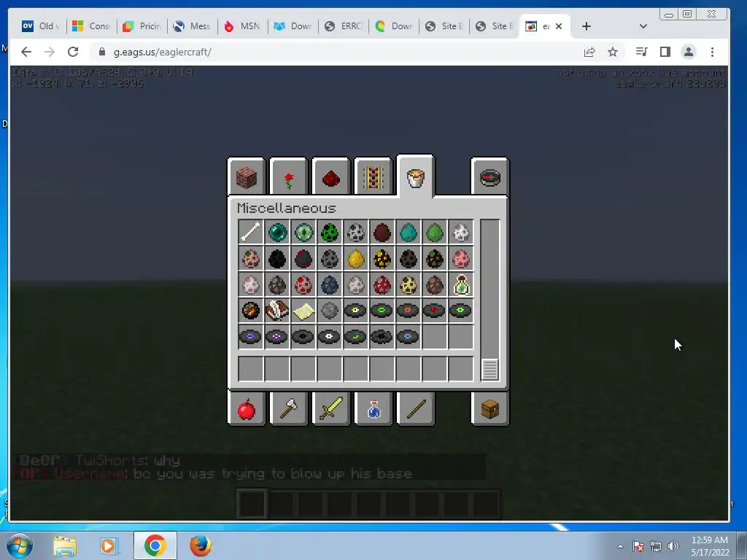Grab the empty map item
747x560 pixels.
303,311
